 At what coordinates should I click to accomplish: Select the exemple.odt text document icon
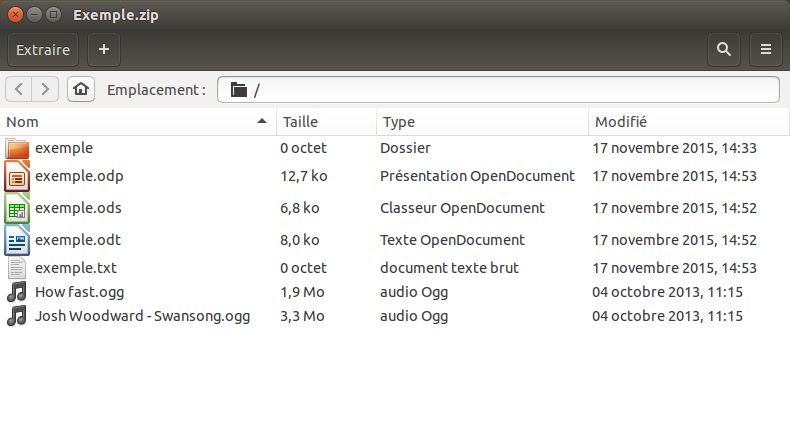tap(17, 240)
